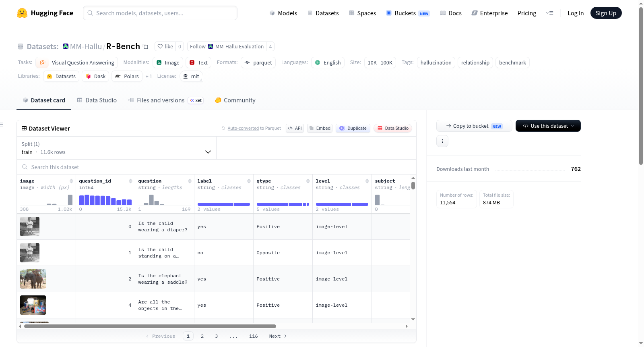Click the horizontal scrollbar of the table
Screen dimensions: 644x347
(x=150, y=326)
